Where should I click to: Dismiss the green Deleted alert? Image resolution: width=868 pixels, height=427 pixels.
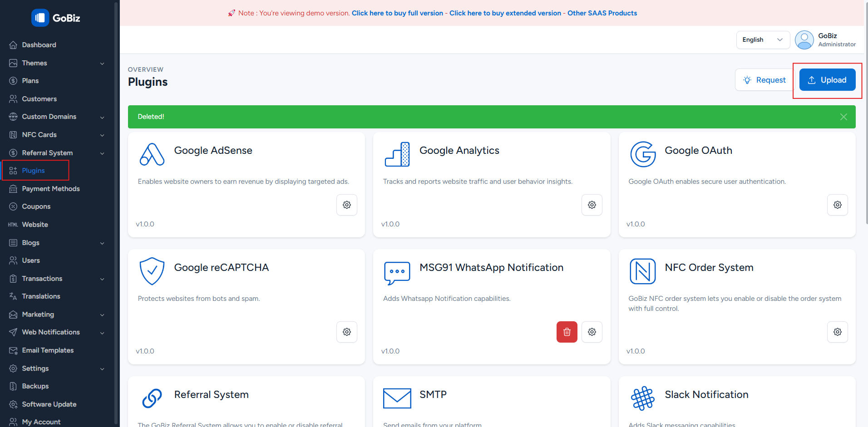(843, 117)
